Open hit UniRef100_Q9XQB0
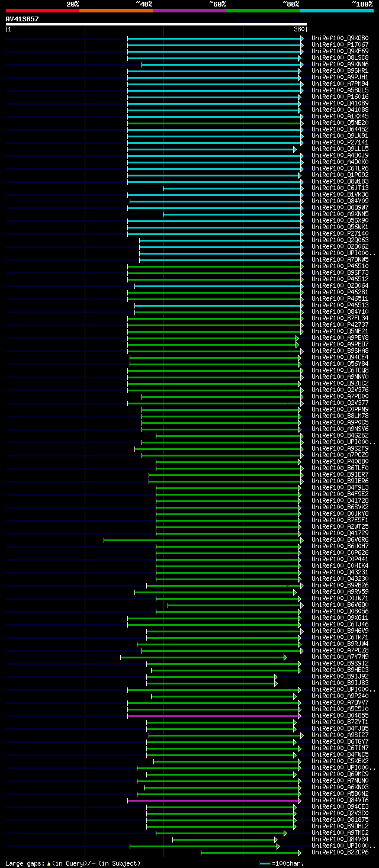This screenshot has height=868, width=379. coord(340,38)
